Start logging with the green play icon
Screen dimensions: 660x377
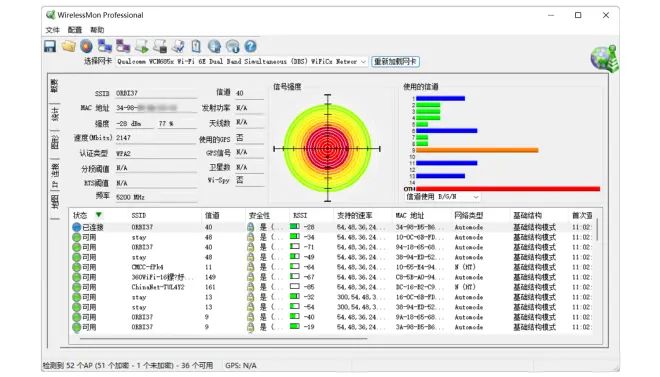click(141, 46)
